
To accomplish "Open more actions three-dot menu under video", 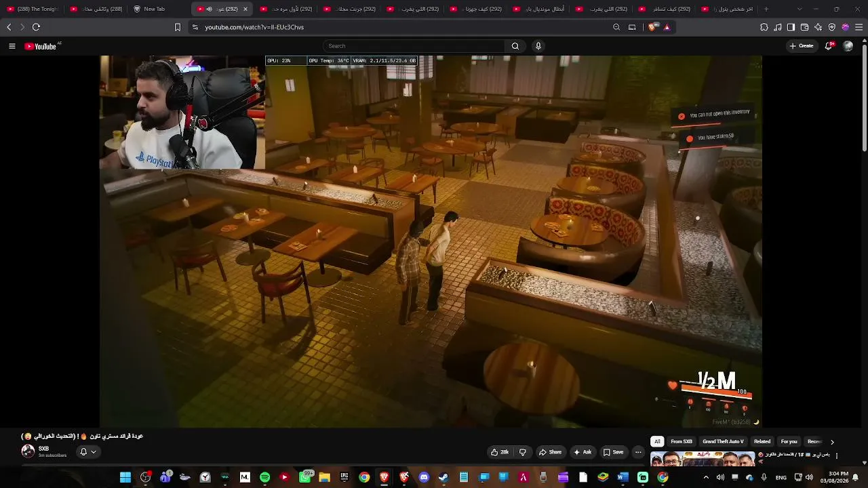I will (x=638, y=452).
